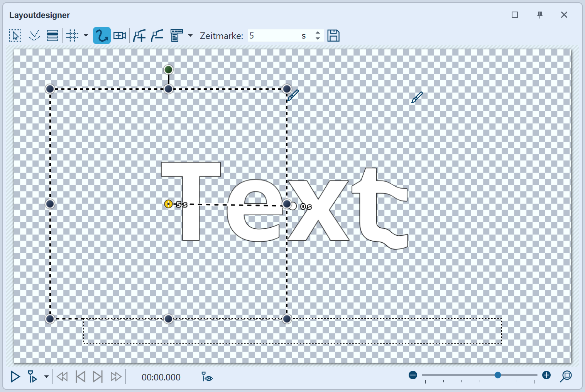Click the camera pan tool icon
This screenshot has height=392, width=585.
coord(120,36)
